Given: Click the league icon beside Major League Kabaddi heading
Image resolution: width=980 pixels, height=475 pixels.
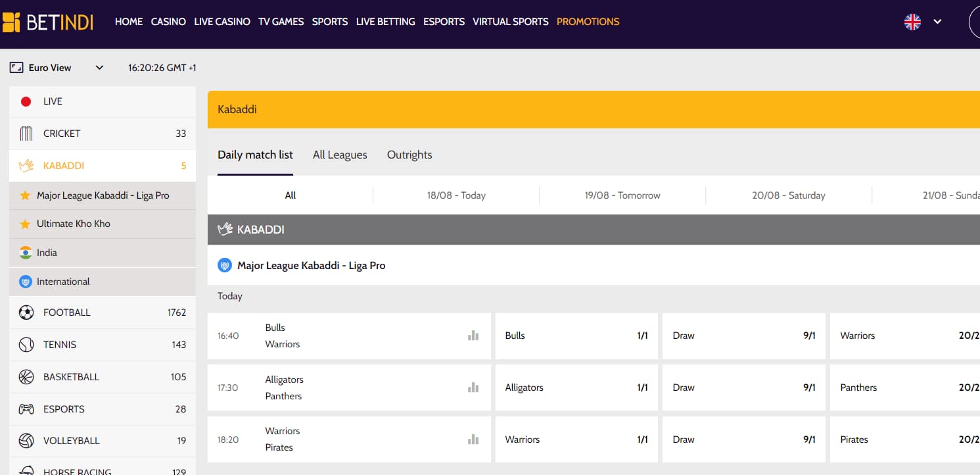Looking at the screenshot, I should 225,266.
